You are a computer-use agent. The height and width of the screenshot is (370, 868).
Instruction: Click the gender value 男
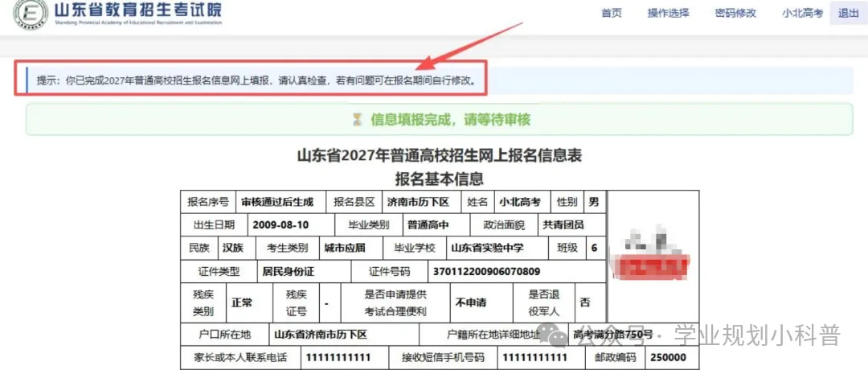593,202
